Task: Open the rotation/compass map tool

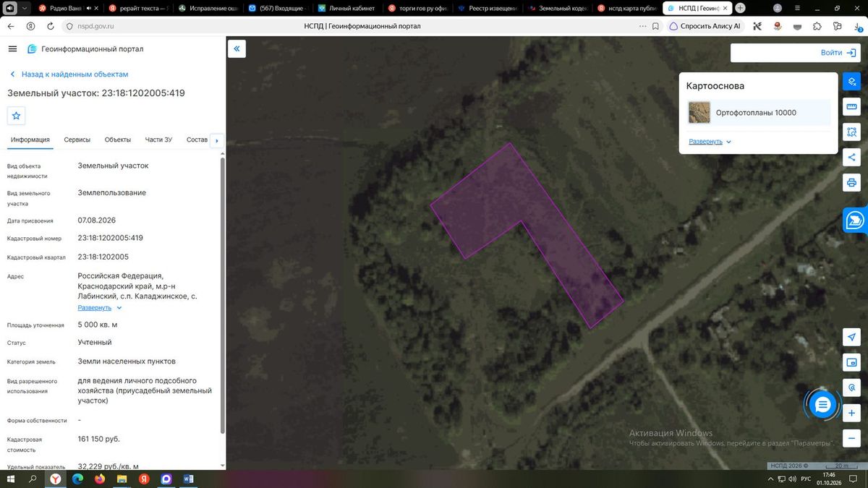Action: [852, 388]
